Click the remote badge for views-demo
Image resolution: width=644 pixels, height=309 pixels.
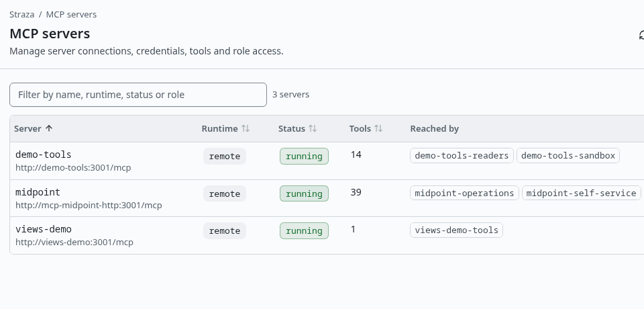[225, 231]
